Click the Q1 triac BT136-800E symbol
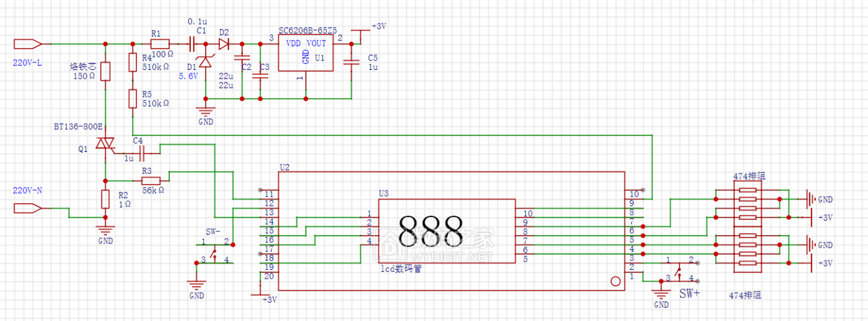This screenshot has width=868, height=321. [x=105, y=144]
